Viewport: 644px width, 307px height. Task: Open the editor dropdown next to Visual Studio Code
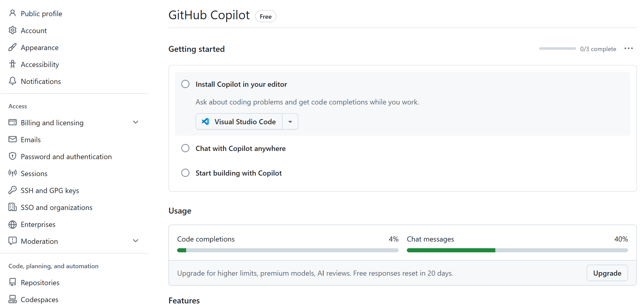[x=290, y=122]
